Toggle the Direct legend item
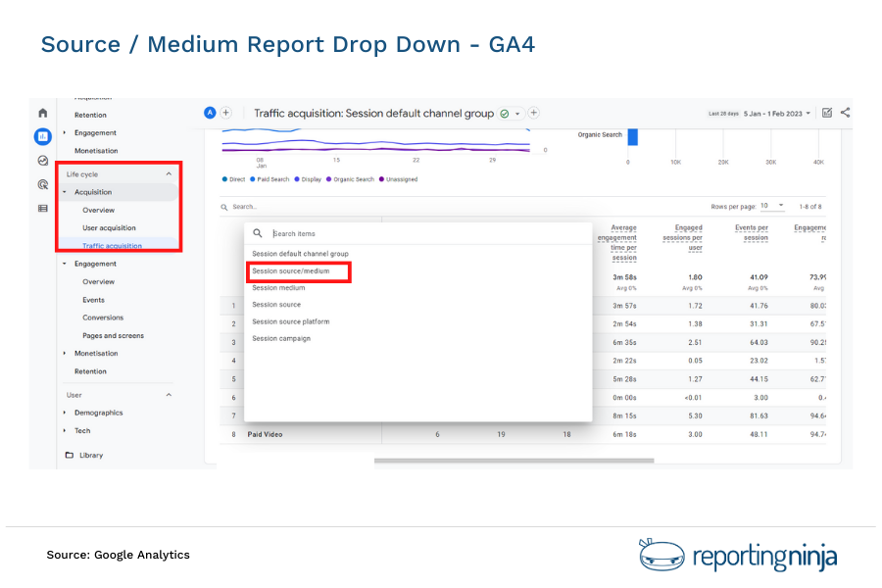 233,179
